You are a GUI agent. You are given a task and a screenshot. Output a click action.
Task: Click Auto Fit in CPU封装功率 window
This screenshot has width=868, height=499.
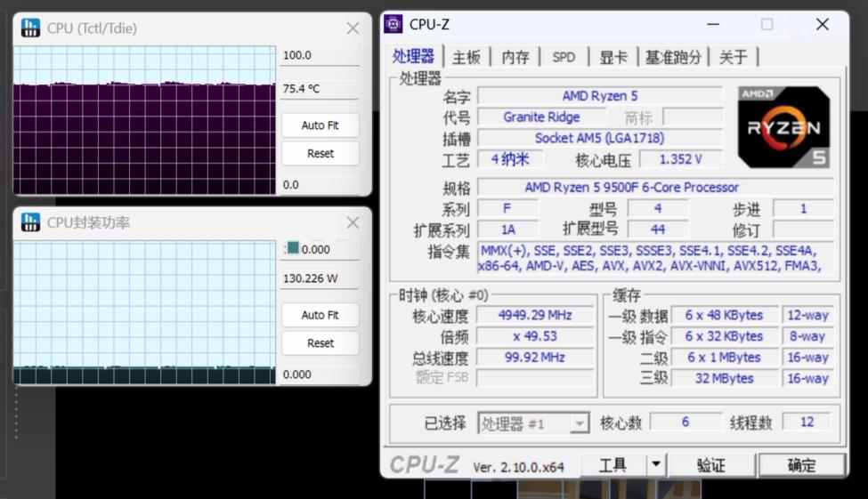tap(320, 316)
